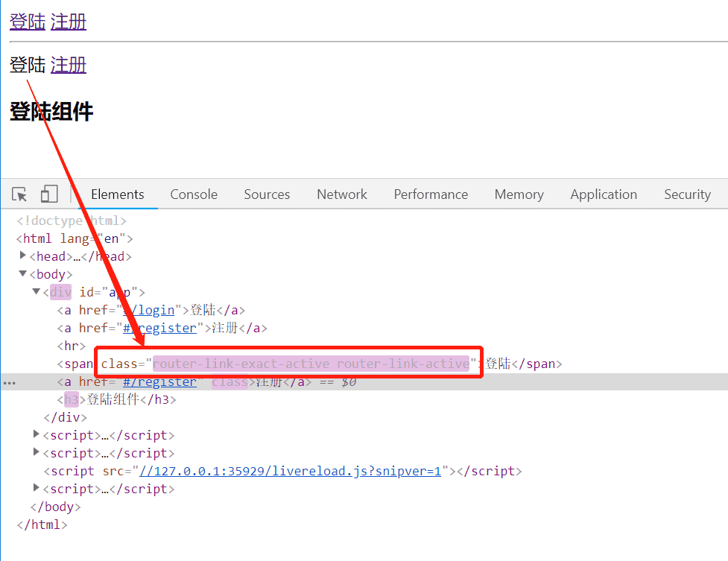Click the top 登陆 link on page

click(28, 22)
